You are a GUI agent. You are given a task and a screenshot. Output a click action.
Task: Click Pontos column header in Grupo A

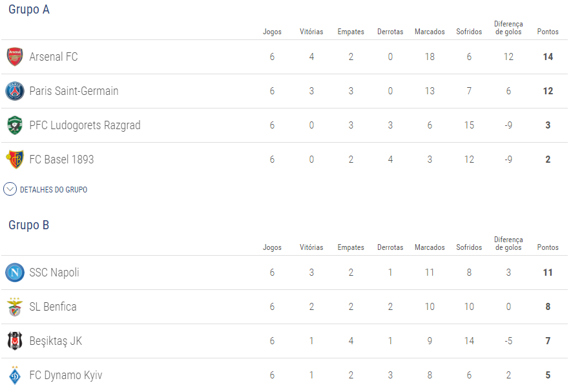point(548,32)
